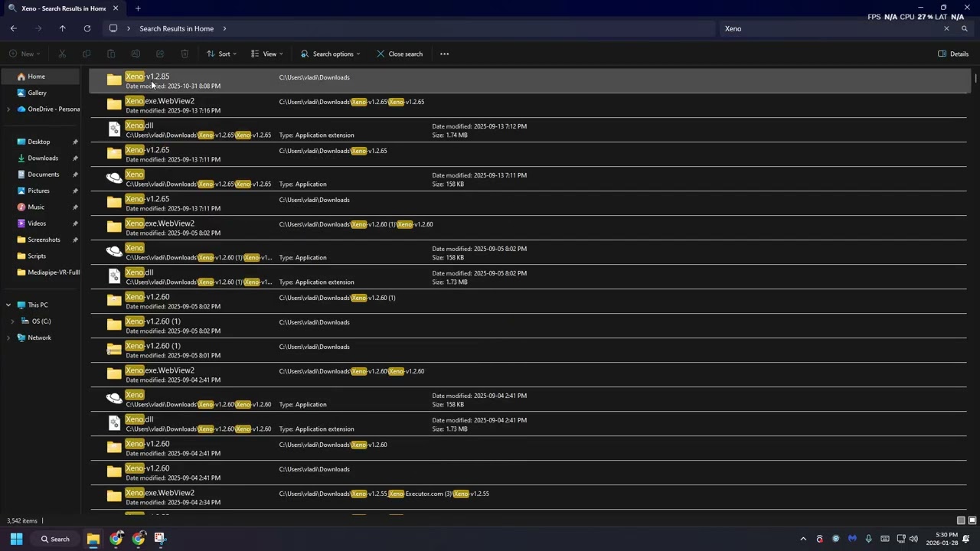Screen dimensions: 980x551
Task: Open the taskbar volume control
Action: click(x=913, y=539)
